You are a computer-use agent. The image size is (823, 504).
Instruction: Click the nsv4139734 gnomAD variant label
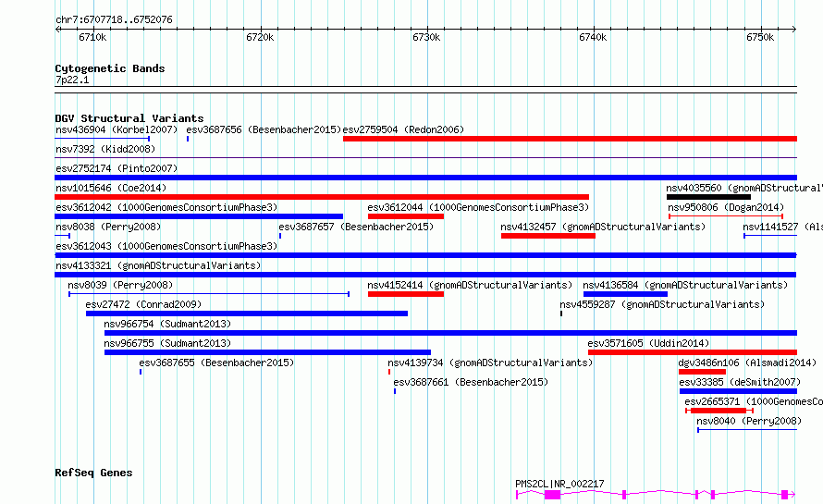click(490, 363)
